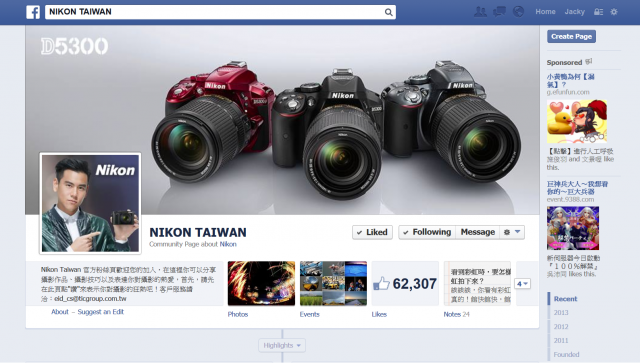Image resolution: width=640 pixels, height=363 pixels.
Task: Open the Notes preview thumbnail
Action: [477, 283]
